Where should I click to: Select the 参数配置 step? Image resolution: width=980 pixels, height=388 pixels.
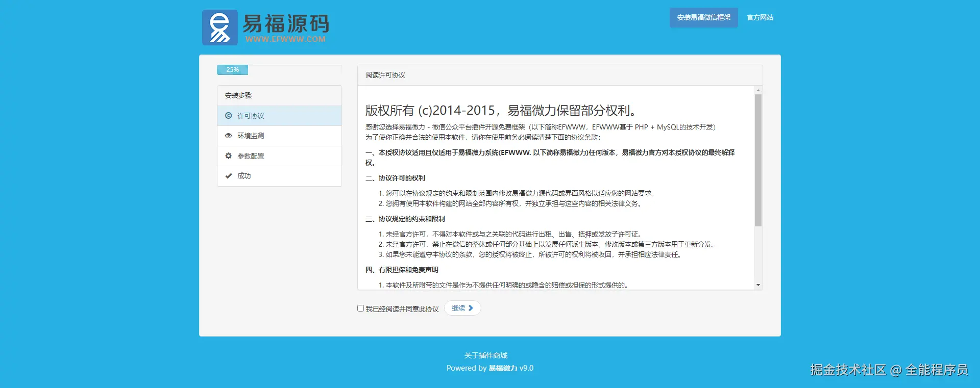[279, 156]
